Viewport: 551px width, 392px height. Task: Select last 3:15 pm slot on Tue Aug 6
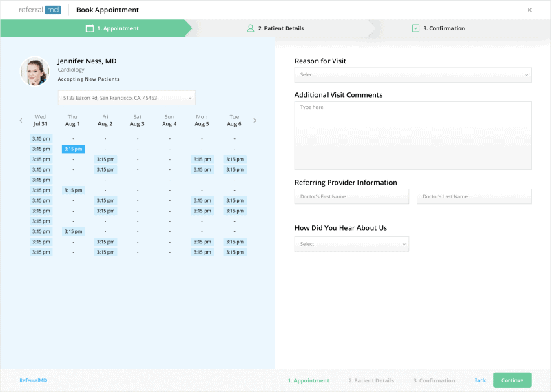235,252
